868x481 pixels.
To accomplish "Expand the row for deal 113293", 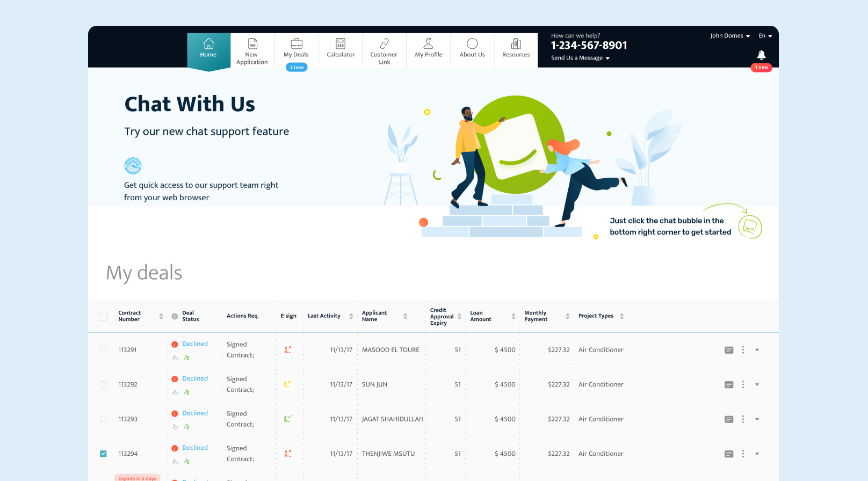I will [757, 419].
